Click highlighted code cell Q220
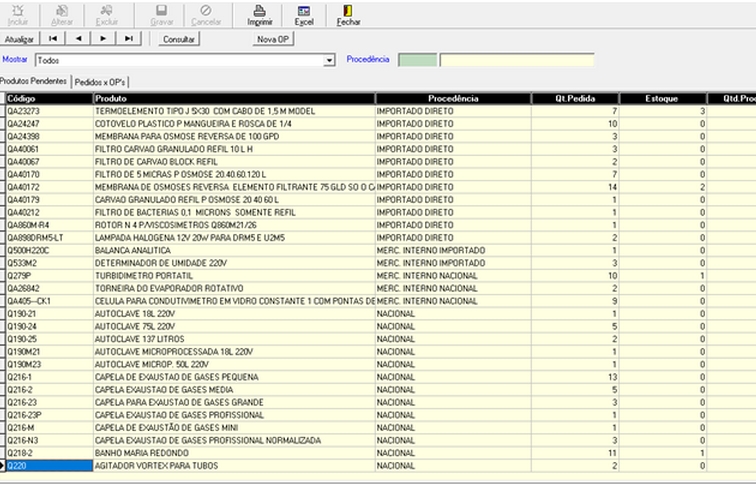 (x=49, y=466)
